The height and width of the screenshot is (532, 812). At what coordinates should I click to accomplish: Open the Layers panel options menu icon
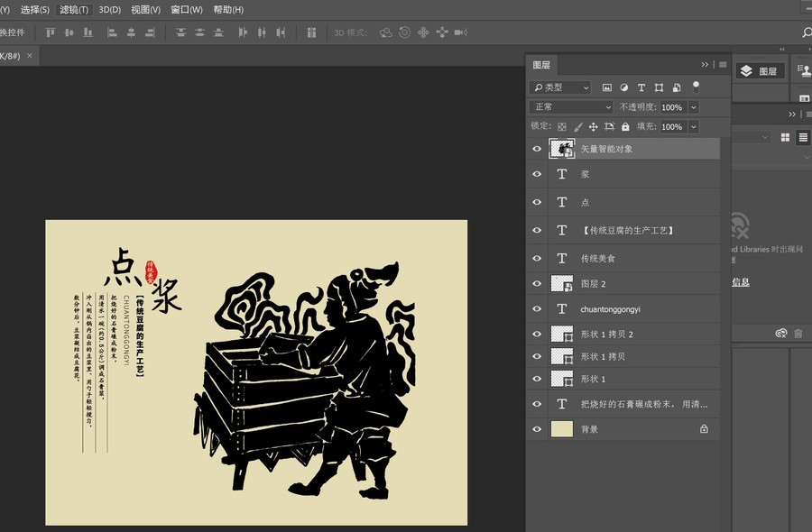tap(723, 65)
